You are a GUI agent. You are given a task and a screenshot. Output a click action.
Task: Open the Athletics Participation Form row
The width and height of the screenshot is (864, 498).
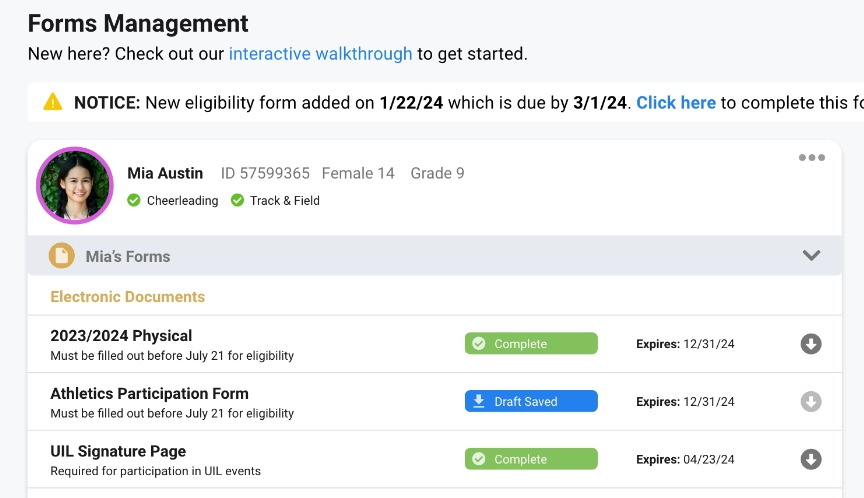[x=149, y=394]
